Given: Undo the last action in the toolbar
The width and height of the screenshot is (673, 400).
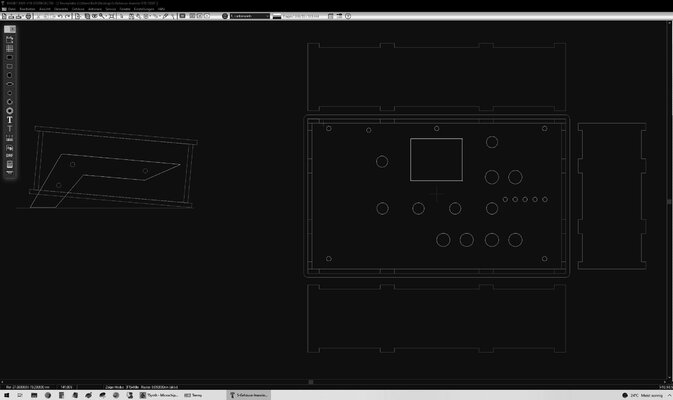Looking at the screenshot, I should pyautogui.click(x=60, y=16).
